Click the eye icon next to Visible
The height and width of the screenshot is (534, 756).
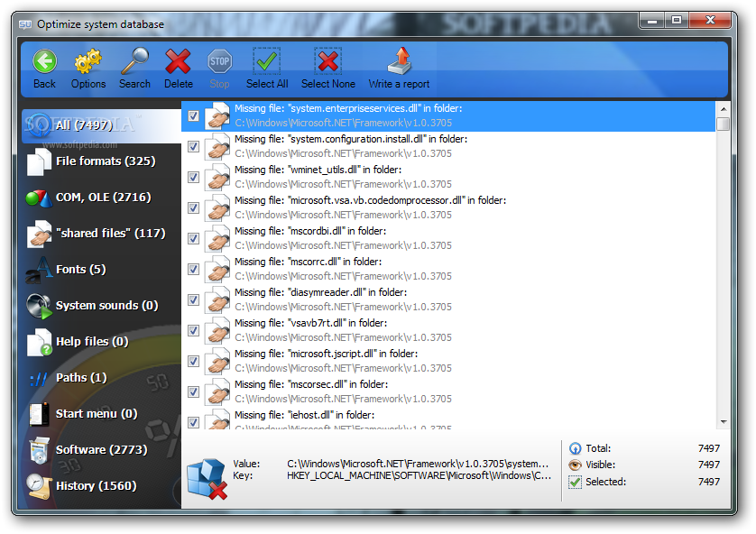(x=575, y=465)
